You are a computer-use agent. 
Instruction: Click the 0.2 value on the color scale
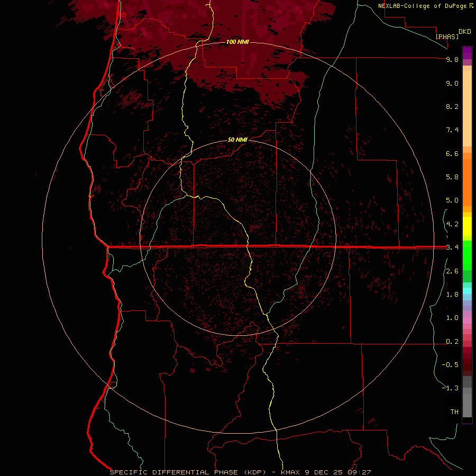(452, 342)
